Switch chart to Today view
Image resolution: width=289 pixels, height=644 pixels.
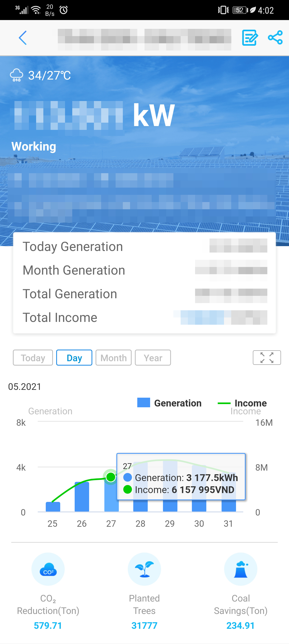(33, 358)
